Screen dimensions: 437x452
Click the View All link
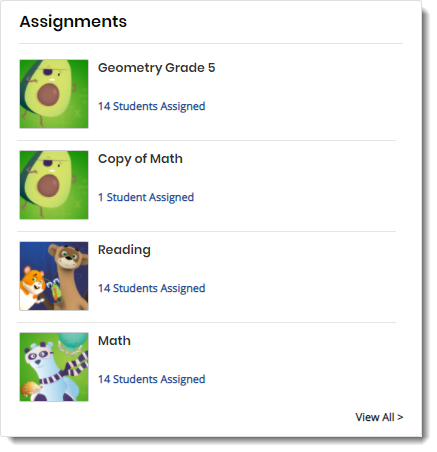[x=379, y=417]
